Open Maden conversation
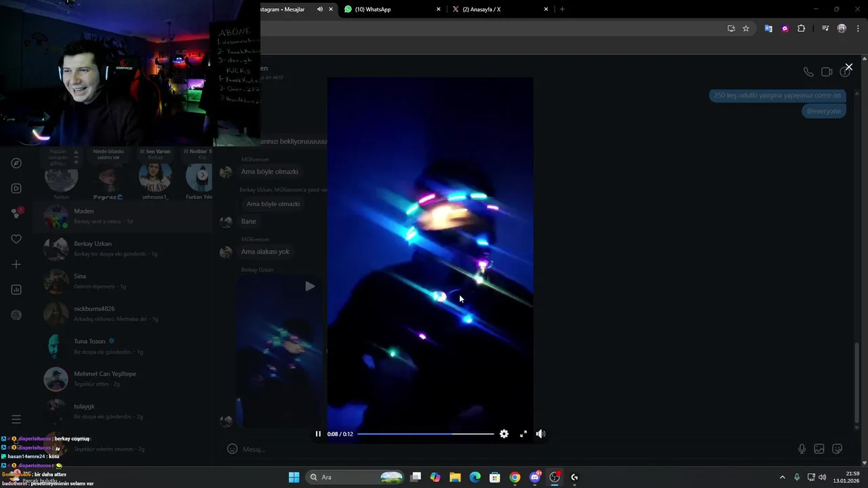 tap(123, 216)
